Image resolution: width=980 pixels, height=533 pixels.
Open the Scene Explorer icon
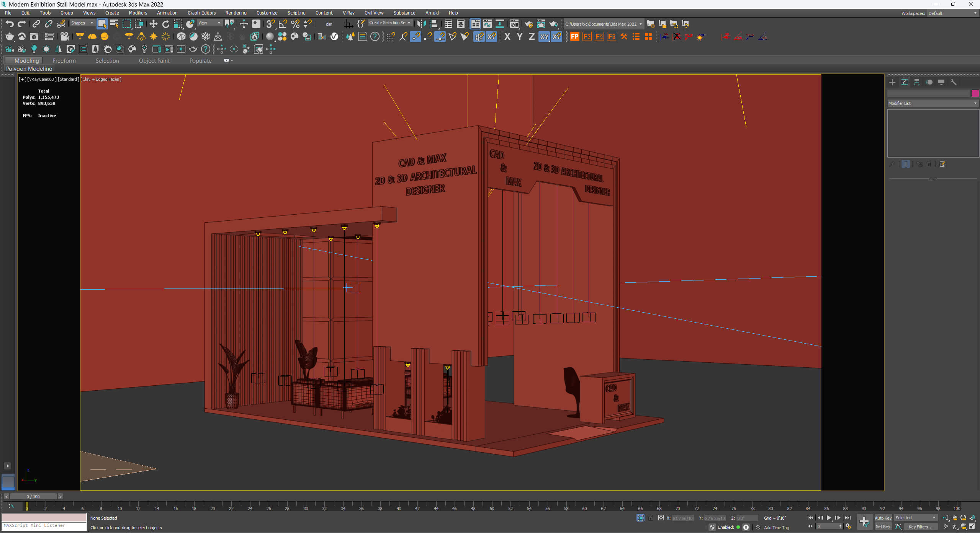(x=448, y=24)
